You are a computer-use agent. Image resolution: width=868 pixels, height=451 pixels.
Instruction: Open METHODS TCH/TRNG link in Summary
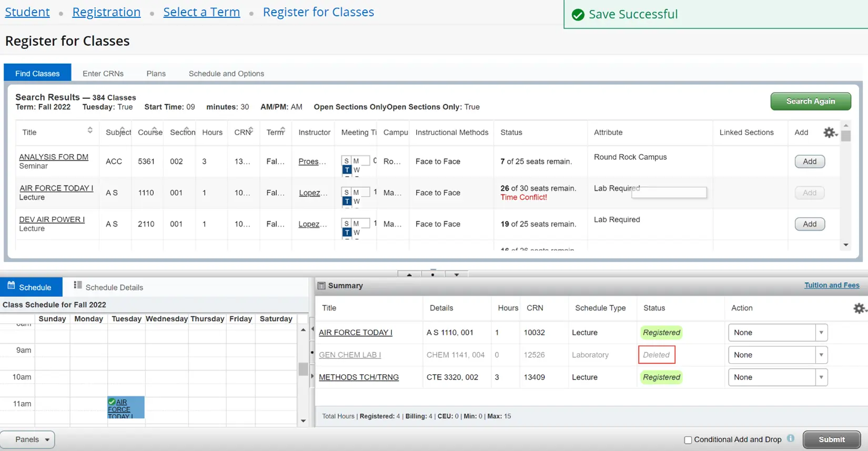coord(359,377)
